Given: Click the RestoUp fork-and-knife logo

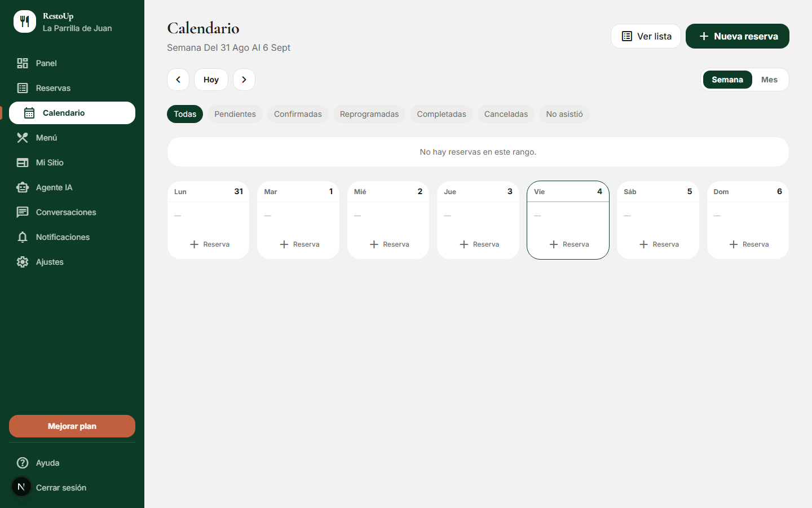Looking at the screenshot, I should tap(25, 21).
